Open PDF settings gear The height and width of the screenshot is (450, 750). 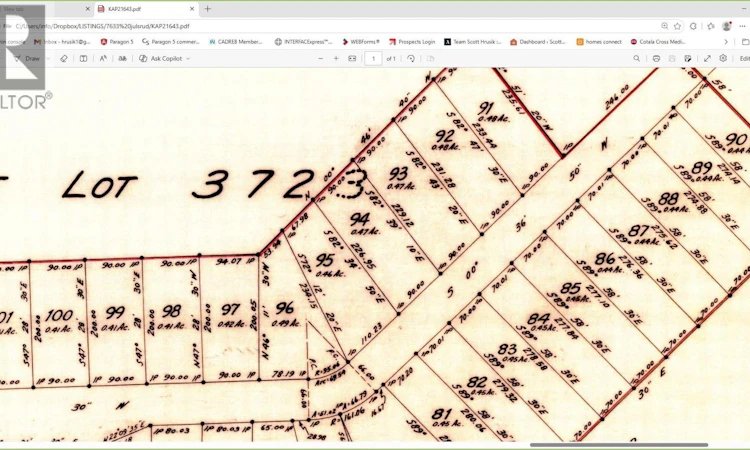click(x=723, y=58)
